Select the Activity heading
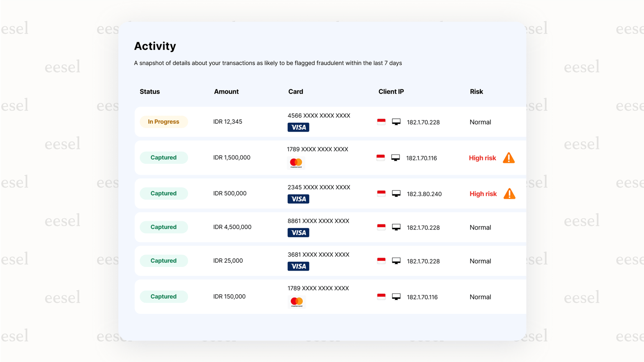 (155, 46)
